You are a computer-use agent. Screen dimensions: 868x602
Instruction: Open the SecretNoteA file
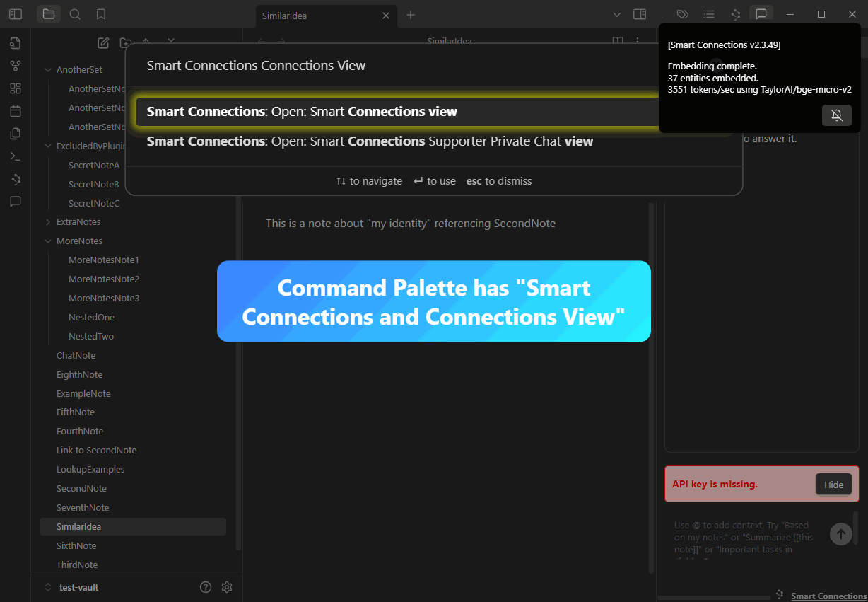point(94,166)
